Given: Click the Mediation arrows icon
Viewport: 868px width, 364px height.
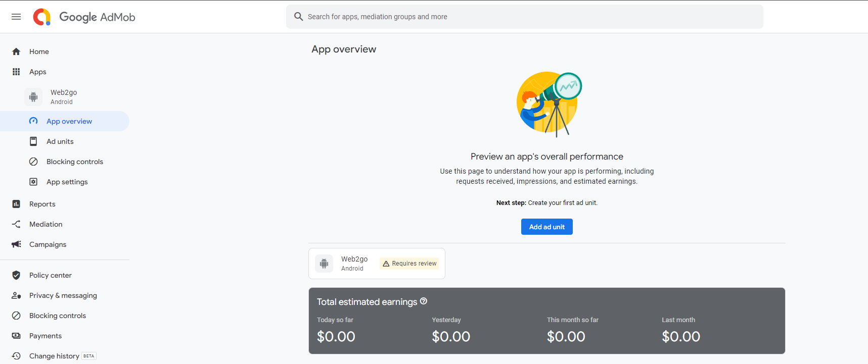Looking at the screenshot, I should coord(16,224).
